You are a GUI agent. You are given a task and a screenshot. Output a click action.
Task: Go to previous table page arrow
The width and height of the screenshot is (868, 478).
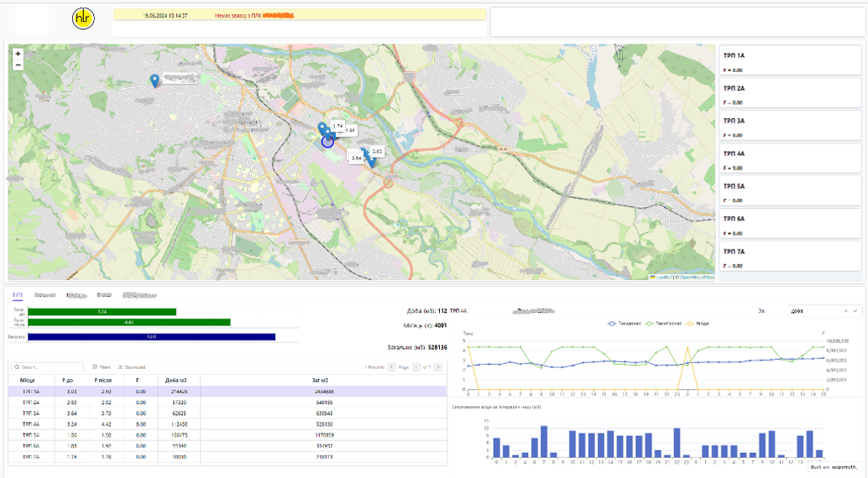tap(391, 366)
